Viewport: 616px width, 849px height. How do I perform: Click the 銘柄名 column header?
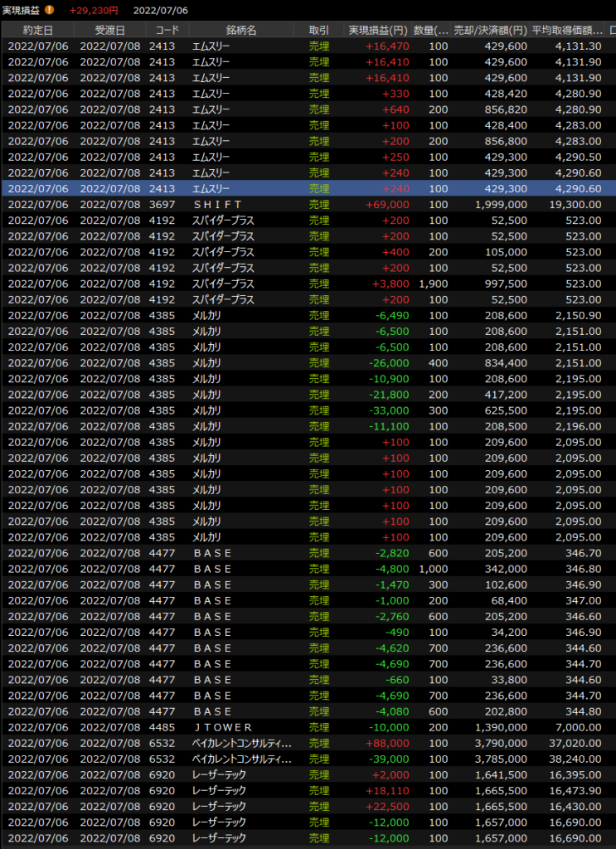[240, 30]
